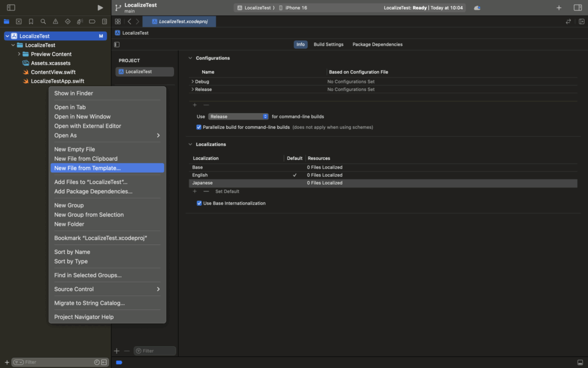Click the iPhone 16 destination selector

[293, 8]
